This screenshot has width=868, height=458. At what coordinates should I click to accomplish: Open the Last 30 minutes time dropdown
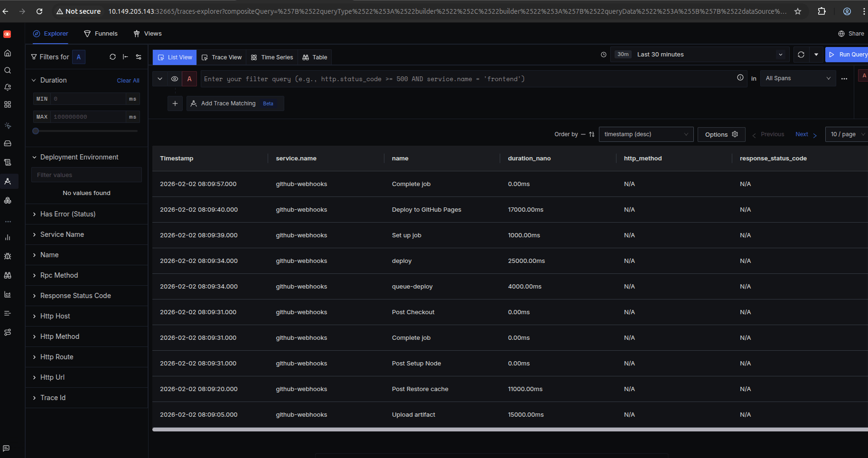tap(700, 55)
